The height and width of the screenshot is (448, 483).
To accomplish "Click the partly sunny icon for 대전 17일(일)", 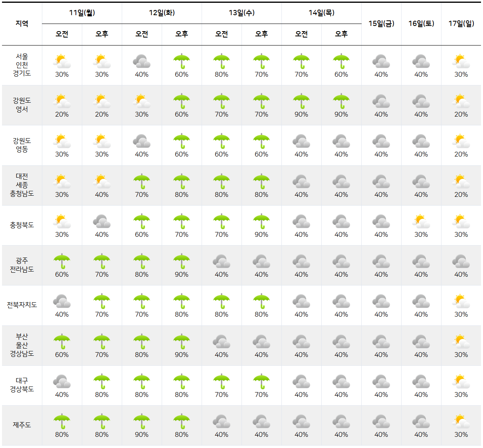I will 461,182.
